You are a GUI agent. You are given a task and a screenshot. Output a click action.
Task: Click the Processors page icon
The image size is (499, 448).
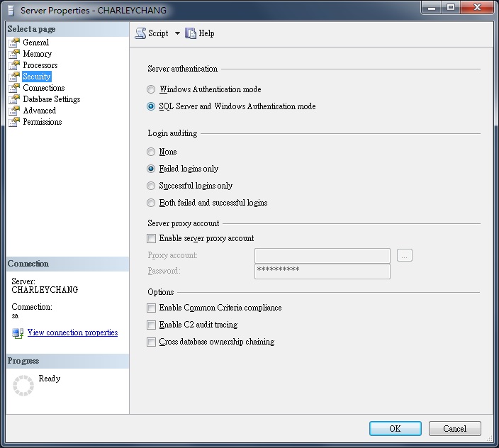(x=14, y=65)
